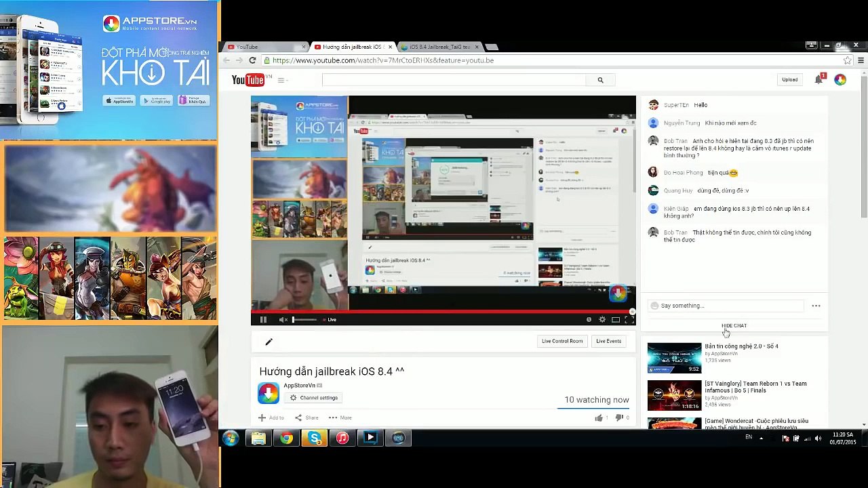Click the AppStoreVn channel avatar below video
The width and height of the screenshot is (868, 488).
[269, 393]
